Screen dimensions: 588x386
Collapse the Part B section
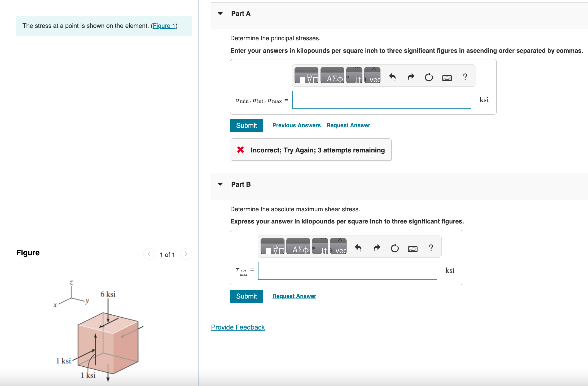pyautogui.click(x=220, y=184)
